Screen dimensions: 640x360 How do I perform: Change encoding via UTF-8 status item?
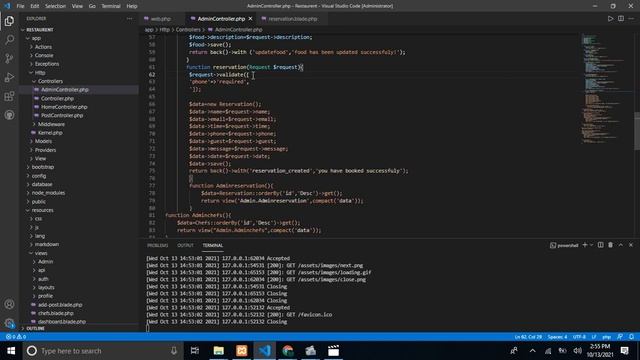pos(579,337)
